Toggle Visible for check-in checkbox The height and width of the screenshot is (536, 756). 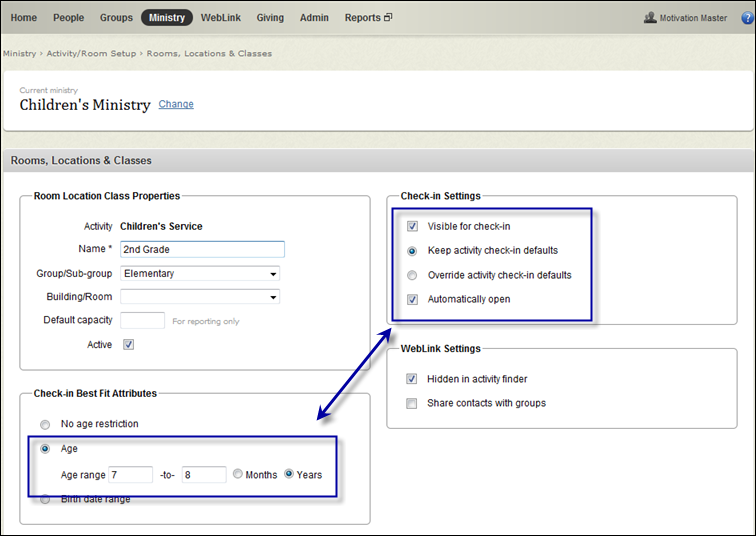(412, 226)
